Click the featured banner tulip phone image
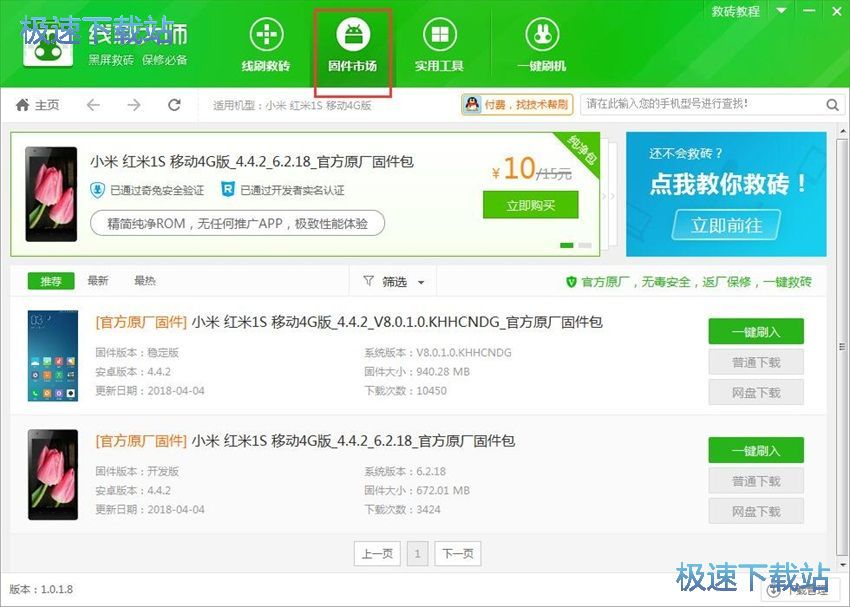 click(x=51, y=194)
